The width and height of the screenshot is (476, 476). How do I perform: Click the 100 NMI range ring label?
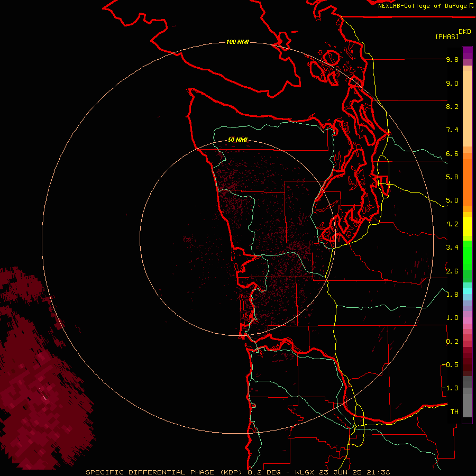pos(237,42)
